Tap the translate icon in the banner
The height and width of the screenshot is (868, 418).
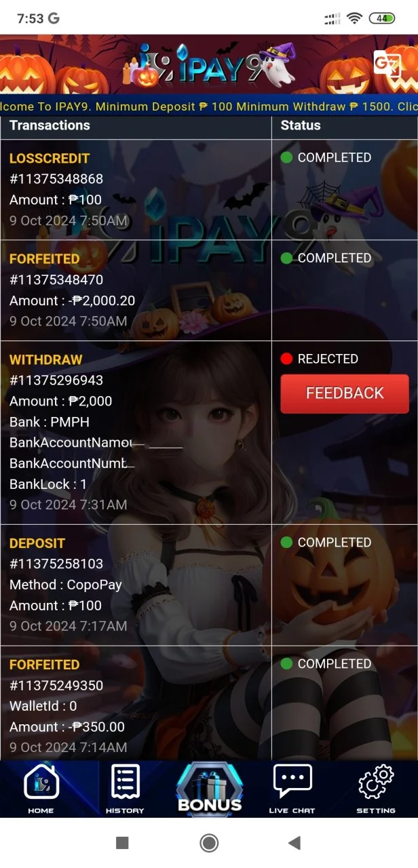[387, 64]
